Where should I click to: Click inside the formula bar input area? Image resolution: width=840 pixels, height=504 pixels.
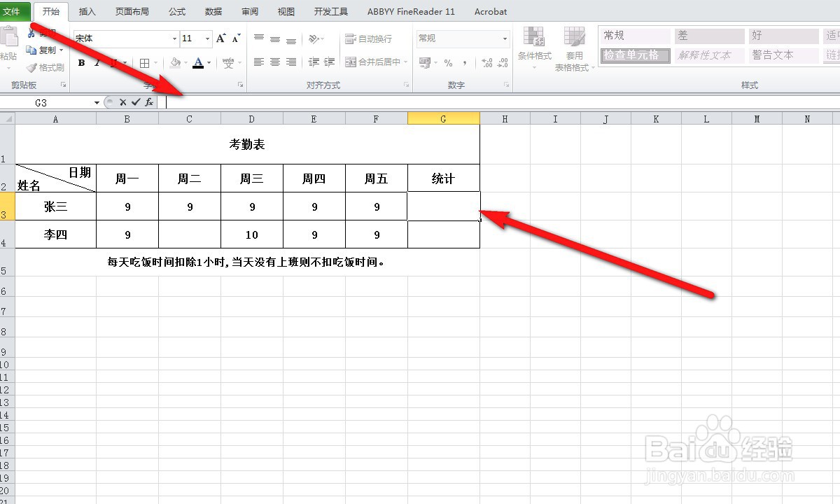(x=280, y=101)
